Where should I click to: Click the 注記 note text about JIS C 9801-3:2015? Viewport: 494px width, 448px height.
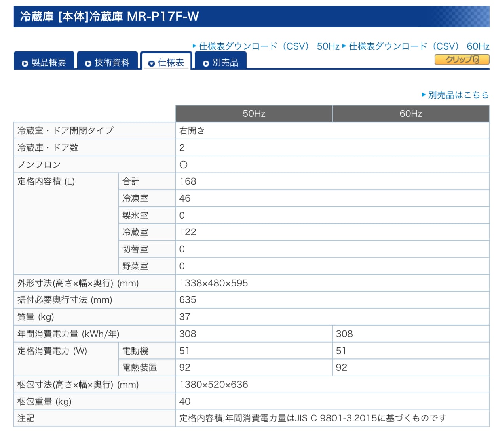313,418
